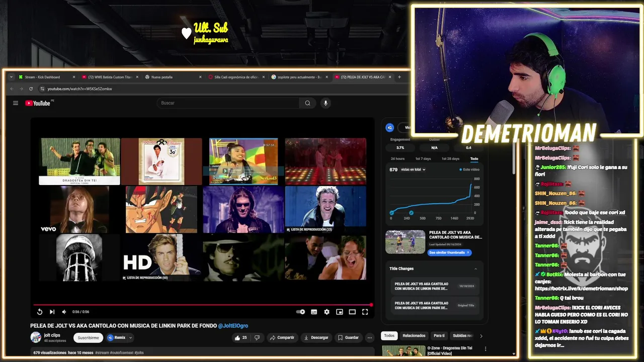Click the address bar URL

(80, 88)
